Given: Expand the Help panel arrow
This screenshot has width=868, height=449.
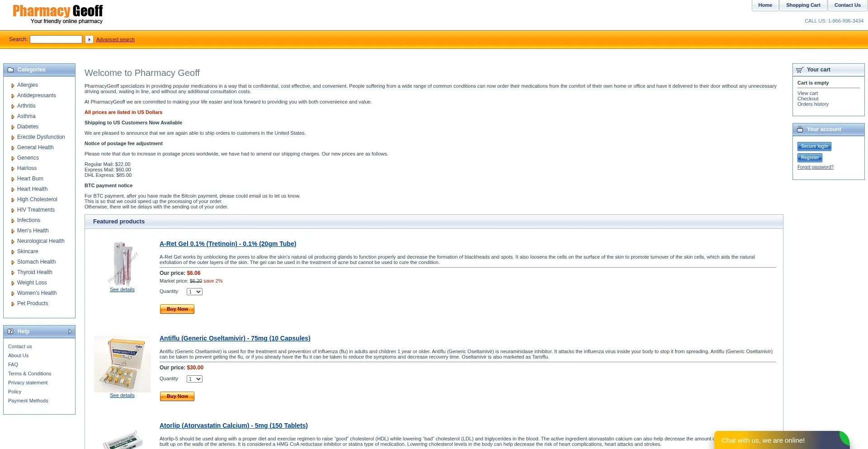Looking at the screenshot, I should pyautogui.click(x=70, y=331).
